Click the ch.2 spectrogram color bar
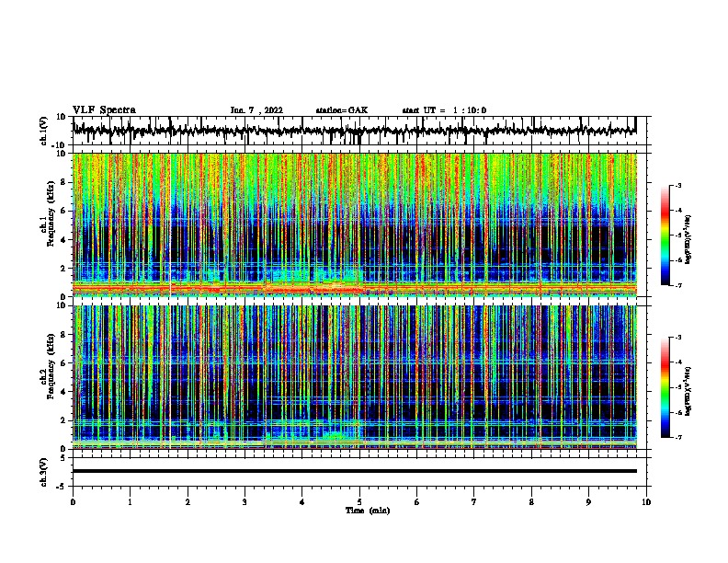This screenshot has width=728, height=563. (x=665, y=387)
